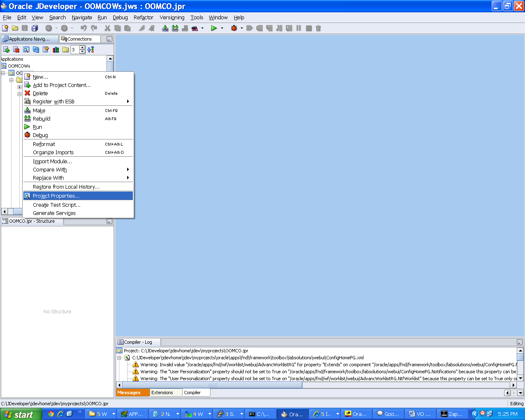Viewport: 525px width, 420px height.
Task: Minimize the Compiler Log panel
Action: 519,342
